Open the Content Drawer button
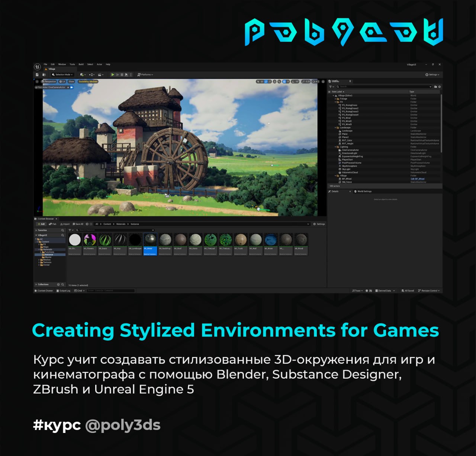Image resolution: width=476 pixels, height=456 pixels. [44, 291]
